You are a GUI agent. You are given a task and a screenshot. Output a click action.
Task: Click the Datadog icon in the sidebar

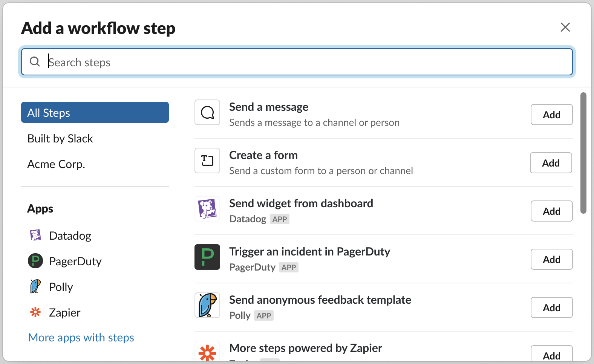pyautogui.click(x=35, y=236)
